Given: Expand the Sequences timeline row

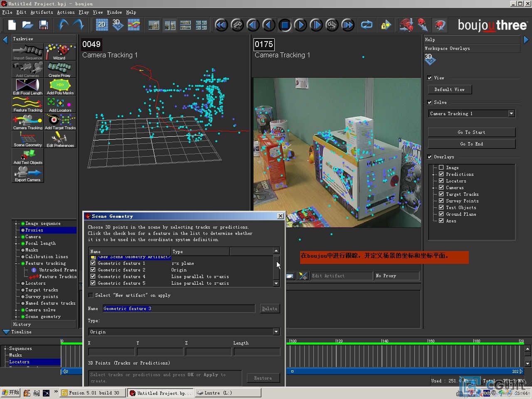Looking at the screenshot, I should [x=5, y=349].
